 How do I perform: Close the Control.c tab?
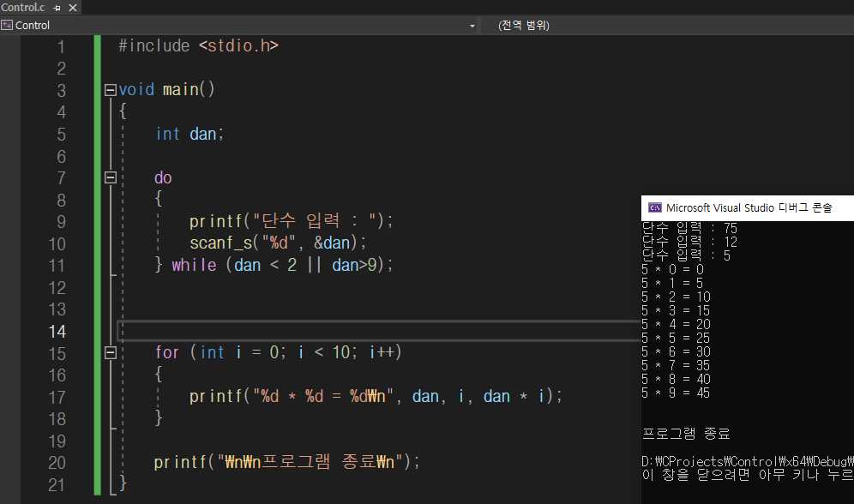point(72,8)
